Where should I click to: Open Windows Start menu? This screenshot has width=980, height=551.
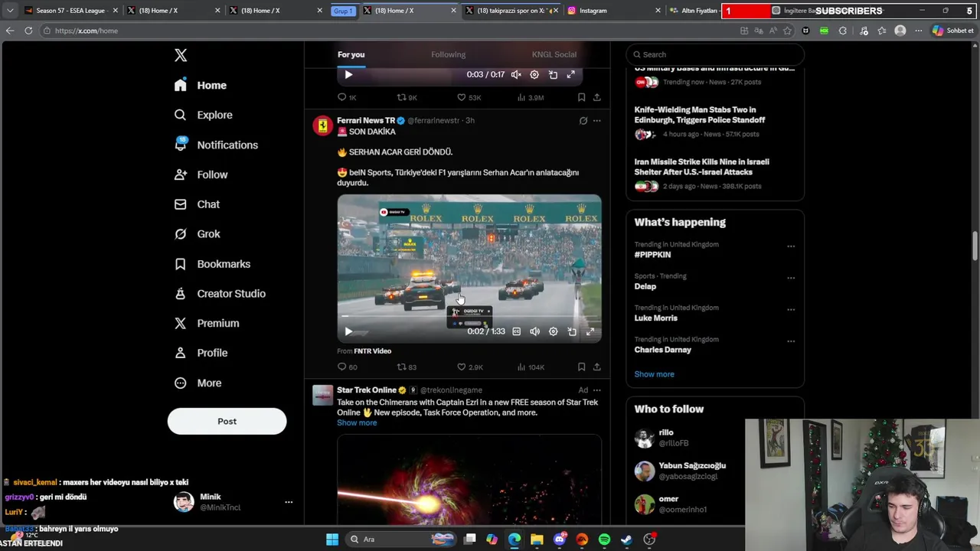[x=332, y=540]
